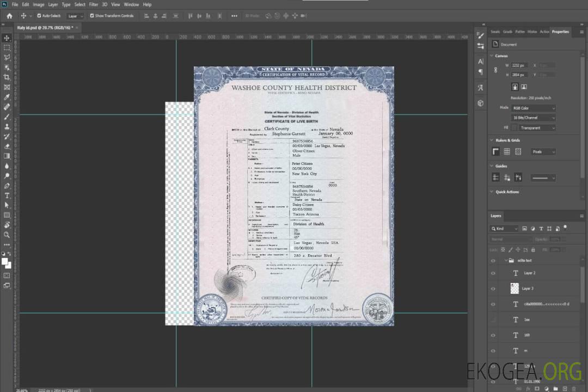Toggle rulers icon in Rulers & Grids
588x392 pixels.
496,151
